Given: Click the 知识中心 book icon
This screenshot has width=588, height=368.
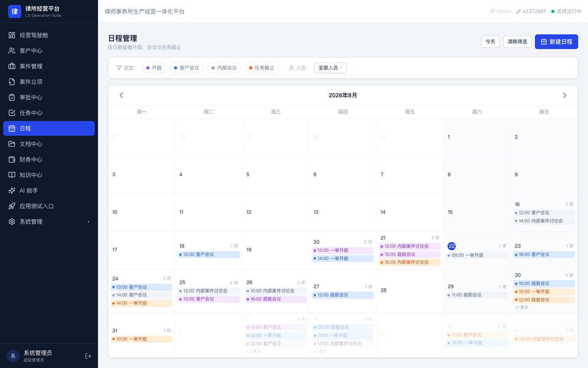Looking at the screenshot, I should (12, 175).
